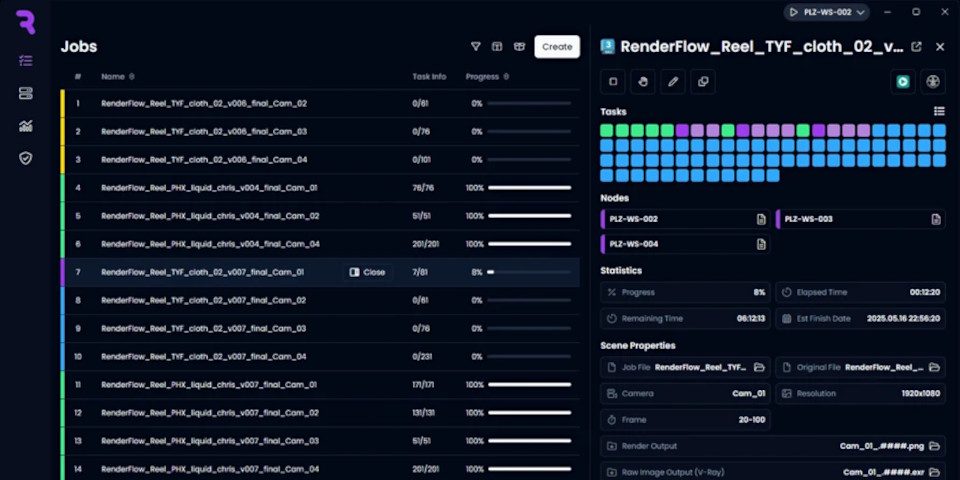The height and width of the screenshot is (480, 960).
Task: Click the hand pause job icon
Action: coord(643,82)
